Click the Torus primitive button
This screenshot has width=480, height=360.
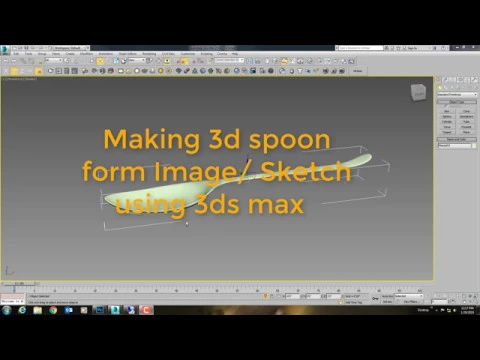447,127
